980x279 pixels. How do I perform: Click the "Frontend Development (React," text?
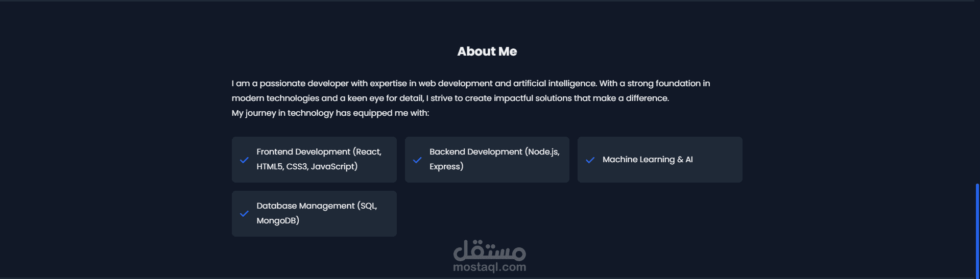tap(319, 152)
